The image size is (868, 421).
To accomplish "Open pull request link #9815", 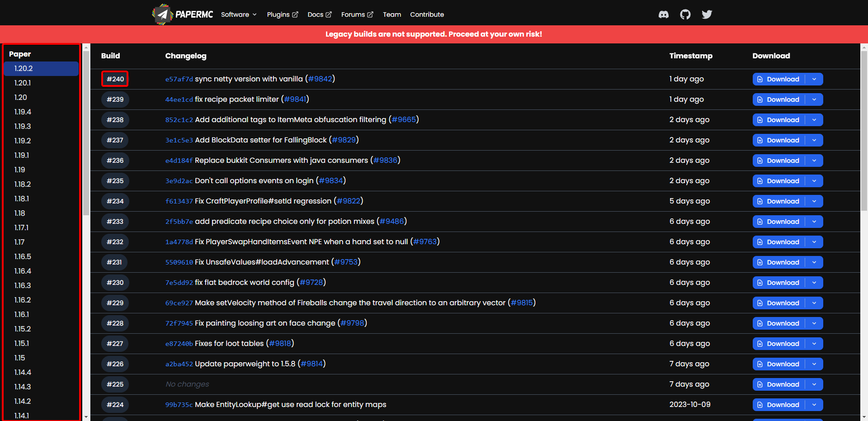I will (x=521, y=303).
